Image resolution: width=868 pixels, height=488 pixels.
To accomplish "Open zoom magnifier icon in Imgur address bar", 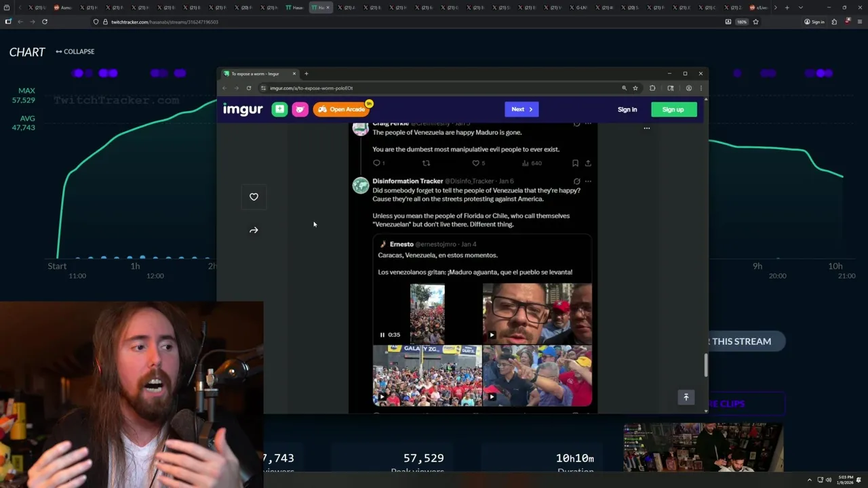I will [x=624, y=88].
